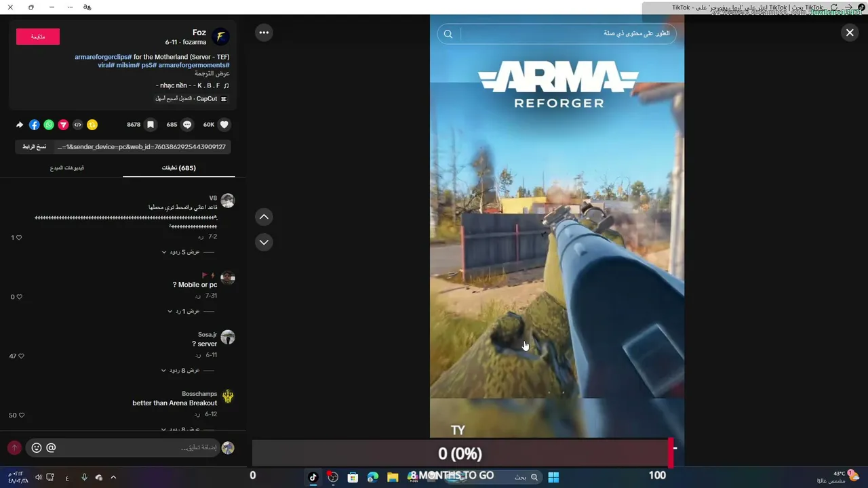Viewport: 868px width, 488px height.
Task: Open comments via the speech bubble icon
Action: [187, 125]
